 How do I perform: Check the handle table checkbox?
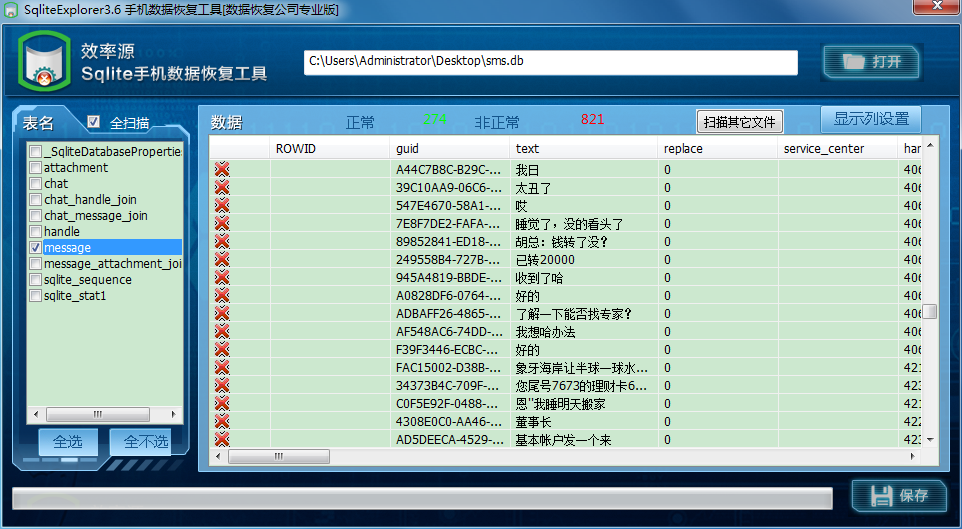pyautogui.click(x=36, y=231)
